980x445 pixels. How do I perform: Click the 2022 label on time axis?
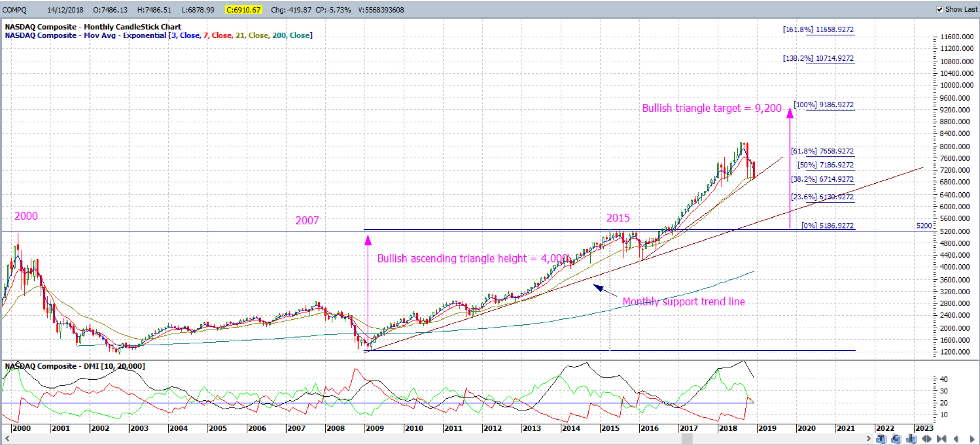pyautogui.click(x=885, y=428)
